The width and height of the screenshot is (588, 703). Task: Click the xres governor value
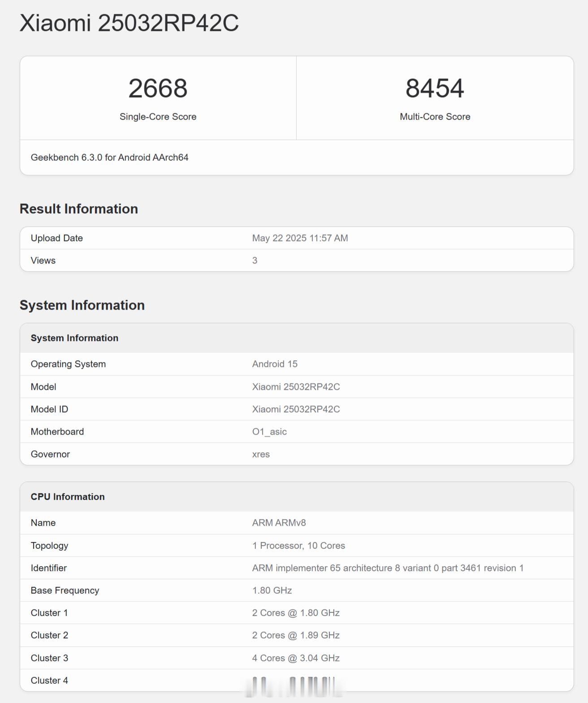pyautogui.click(x=261, y=454)
